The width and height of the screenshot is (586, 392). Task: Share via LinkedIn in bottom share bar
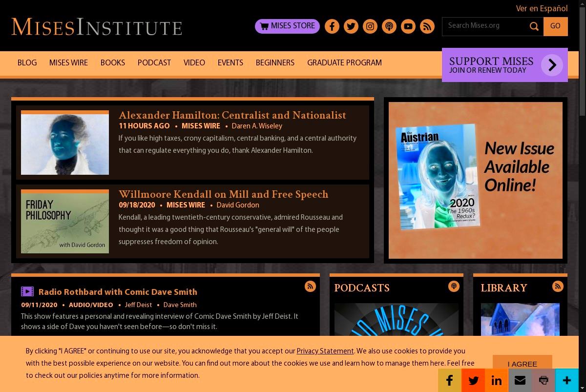(497, 380)
